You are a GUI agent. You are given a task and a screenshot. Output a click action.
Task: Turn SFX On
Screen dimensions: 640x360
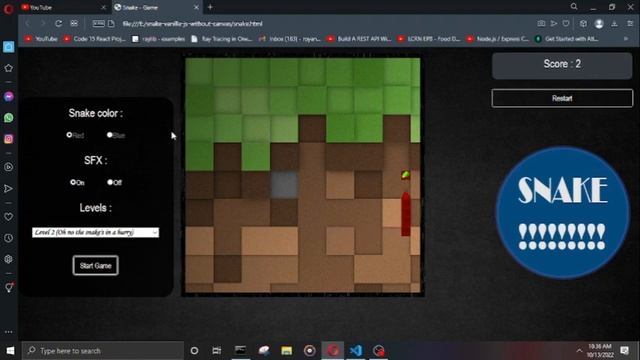click(x=73, y=182)
